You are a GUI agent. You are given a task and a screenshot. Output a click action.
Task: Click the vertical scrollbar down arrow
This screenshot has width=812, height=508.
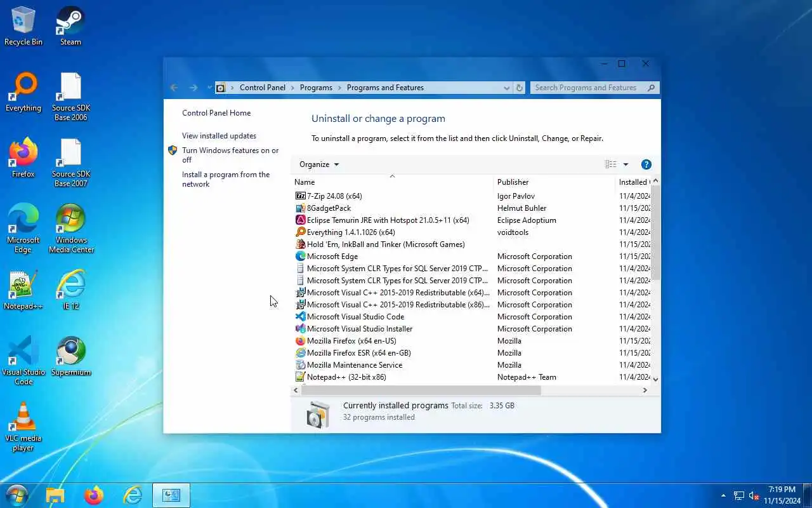(656, 379)
